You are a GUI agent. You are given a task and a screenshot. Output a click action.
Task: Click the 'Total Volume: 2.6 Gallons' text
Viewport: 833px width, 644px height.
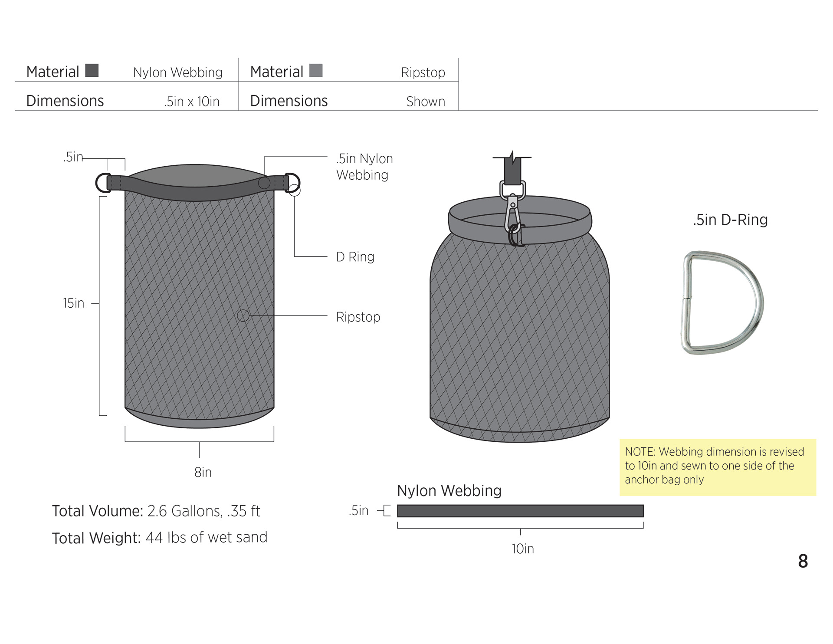156,511
